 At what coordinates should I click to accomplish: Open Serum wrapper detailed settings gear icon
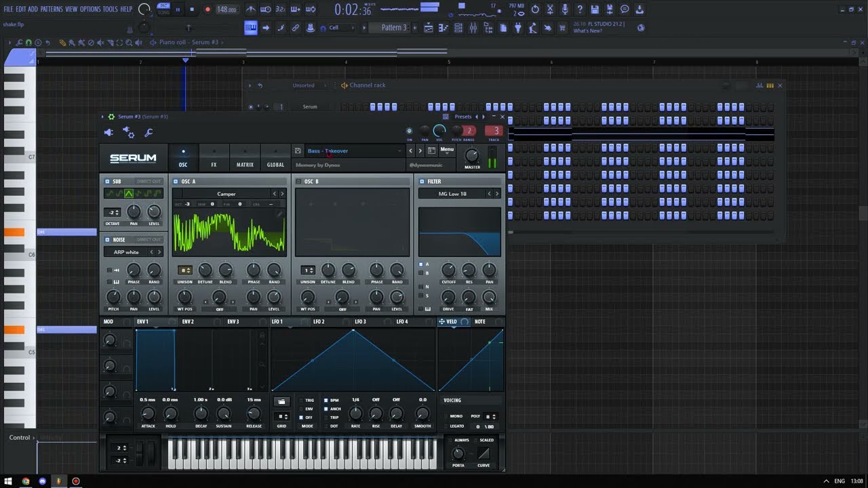point(129,133)
